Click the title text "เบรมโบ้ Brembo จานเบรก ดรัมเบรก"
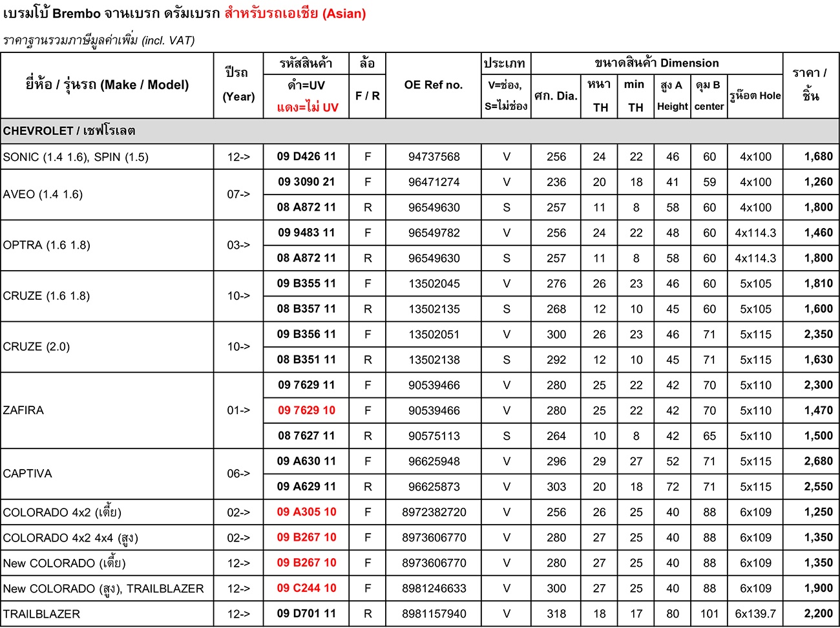The image size is (840, 628). (x=112, y=14)
